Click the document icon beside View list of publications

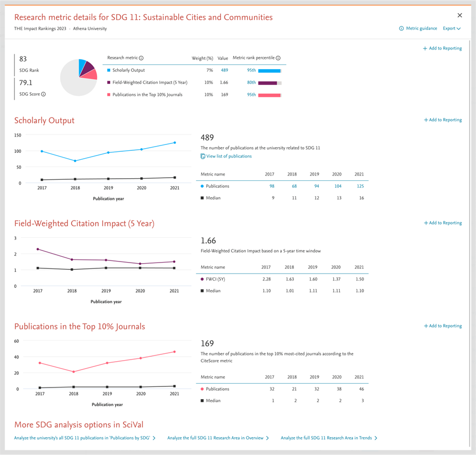tap(203, 156)
